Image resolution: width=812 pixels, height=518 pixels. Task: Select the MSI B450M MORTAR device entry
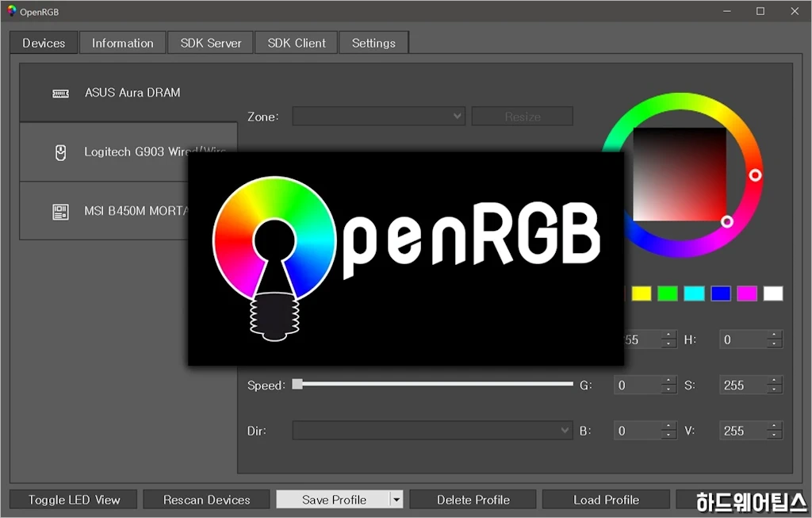[104, 211]
